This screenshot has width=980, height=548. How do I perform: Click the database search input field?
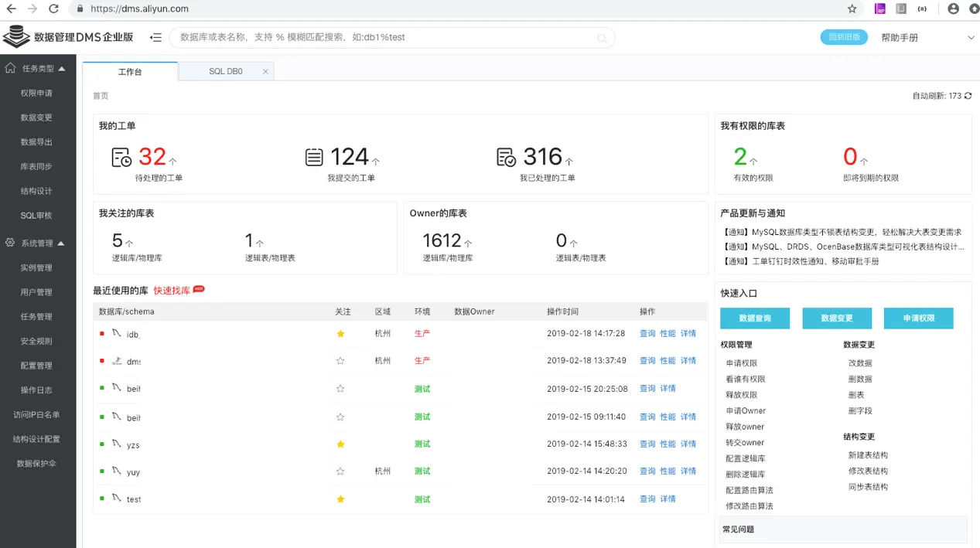tap(392, 37)
